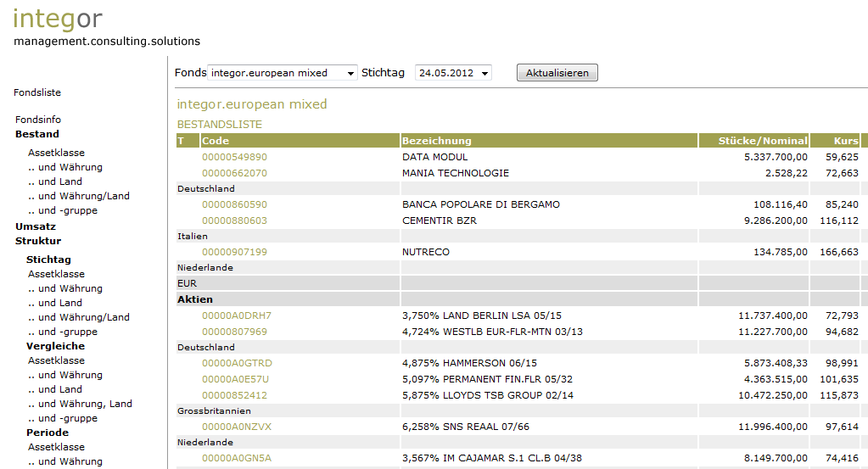Select the 'BANCA POPOLARE DI BERGAMO' cell

(480, 204)
